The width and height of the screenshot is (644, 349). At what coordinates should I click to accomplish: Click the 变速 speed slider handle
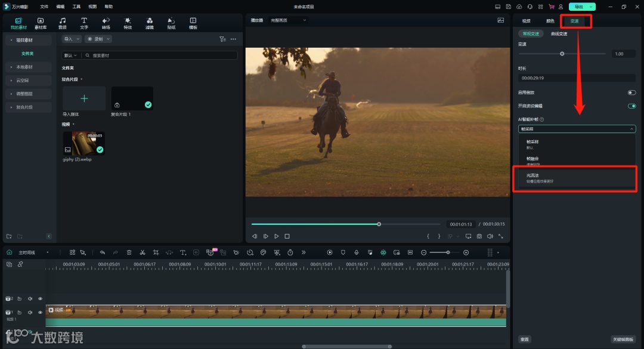tap(562, 54)
